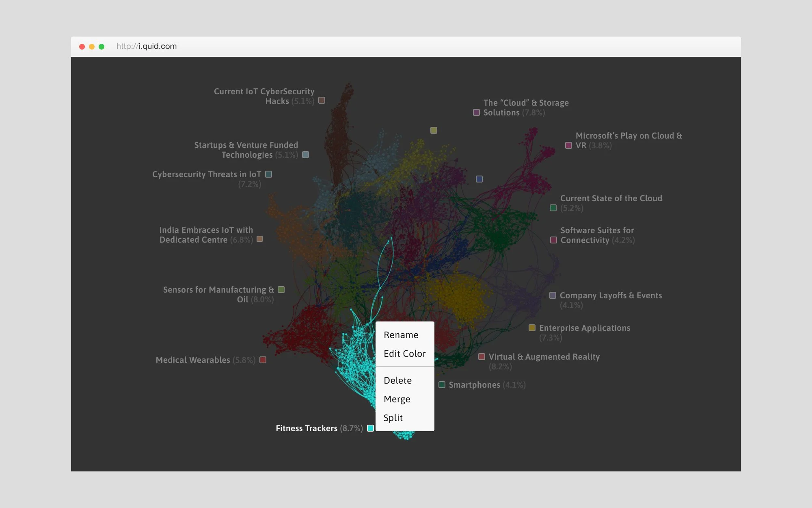Click the unlabeled blue cluster swatch

479,179
